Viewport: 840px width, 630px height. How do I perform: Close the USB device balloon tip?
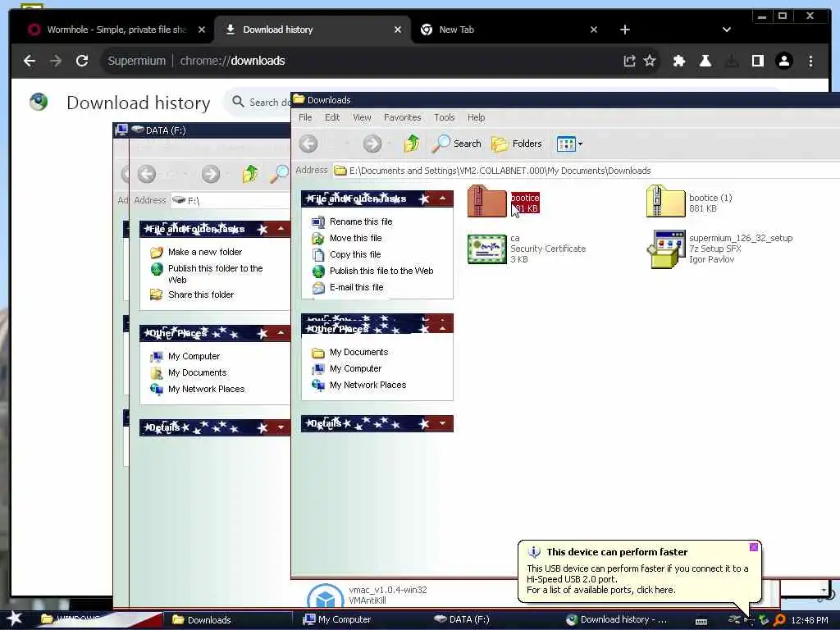point(754,547)
